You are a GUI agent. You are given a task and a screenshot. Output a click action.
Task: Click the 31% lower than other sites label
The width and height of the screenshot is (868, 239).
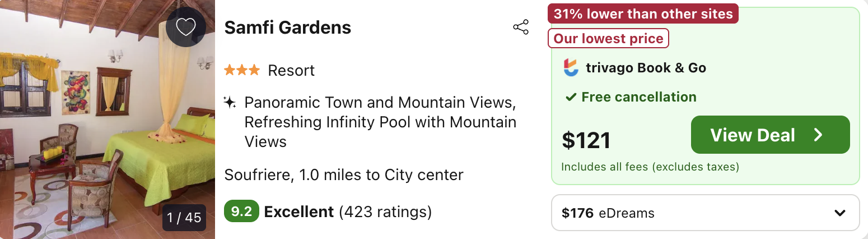pos(643,14)
